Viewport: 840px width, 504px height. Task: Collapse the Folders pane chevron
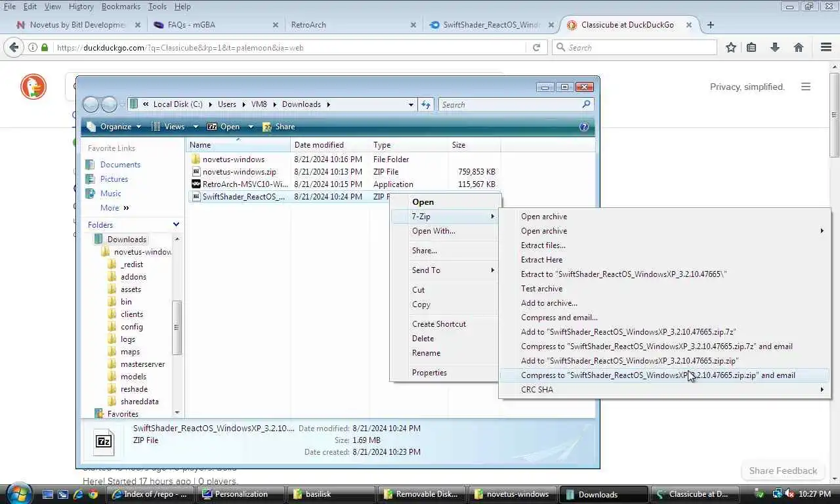pyautogui.click(x=176, y=224)
